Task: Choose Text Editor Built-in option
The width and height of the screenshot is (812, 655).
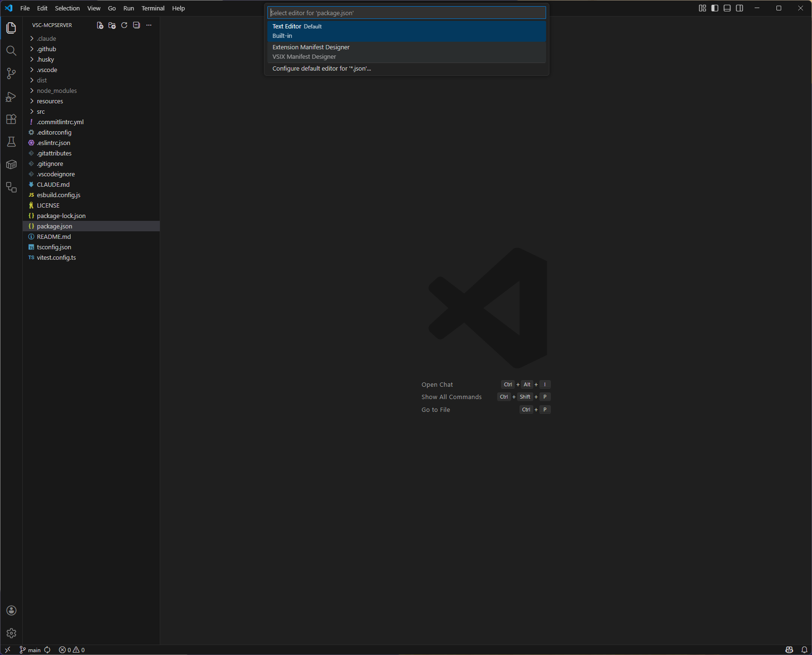Action: (406, 31)
